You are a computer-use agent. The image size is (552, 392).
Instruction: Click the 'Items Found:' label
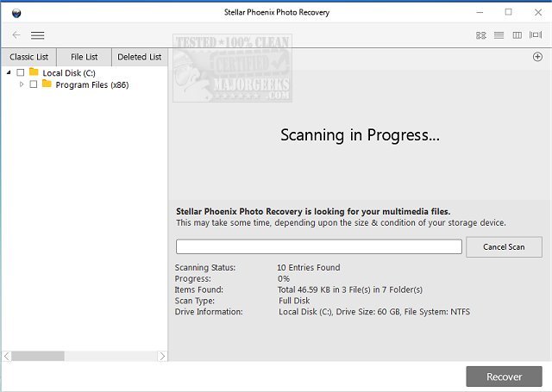click(199, 289)
